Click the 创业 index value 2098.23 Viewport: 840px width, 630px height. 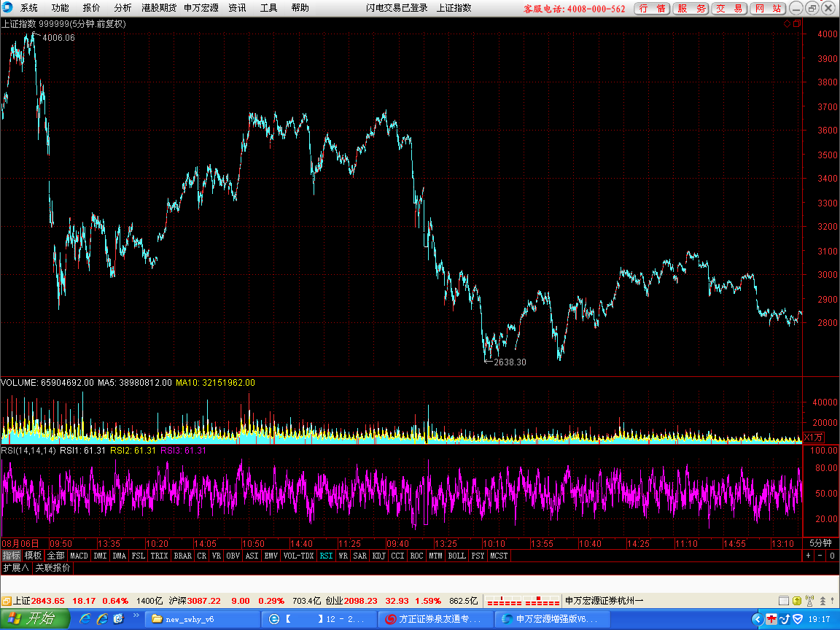tap(360, 601)
